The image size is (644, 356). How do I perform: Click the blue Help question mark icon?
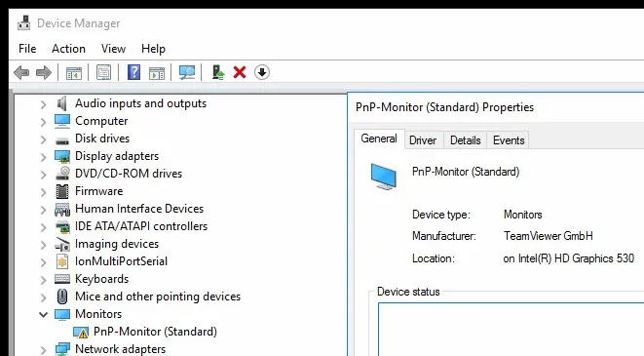click(133, 73)
